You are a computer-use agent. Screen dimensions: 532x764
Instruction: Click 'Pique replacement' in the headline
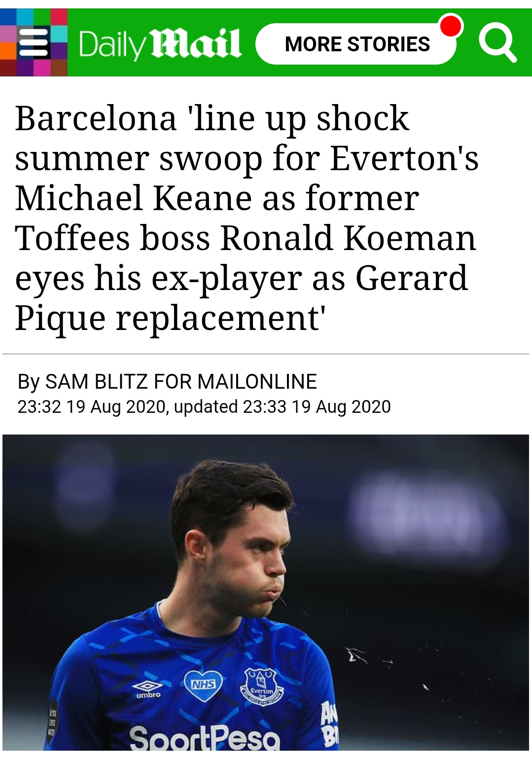pyautogui.click(x=170, y=318)
